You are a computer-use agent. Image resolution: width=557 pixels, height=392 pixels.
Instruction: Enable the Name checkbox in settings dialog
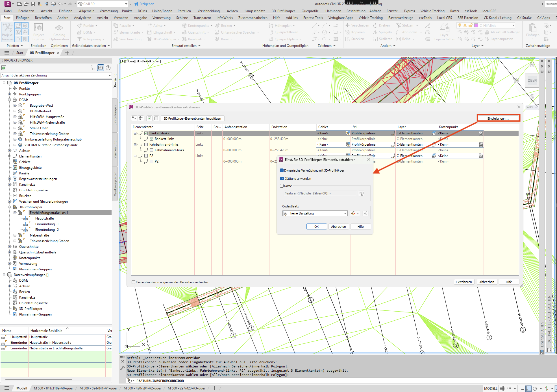282,186
